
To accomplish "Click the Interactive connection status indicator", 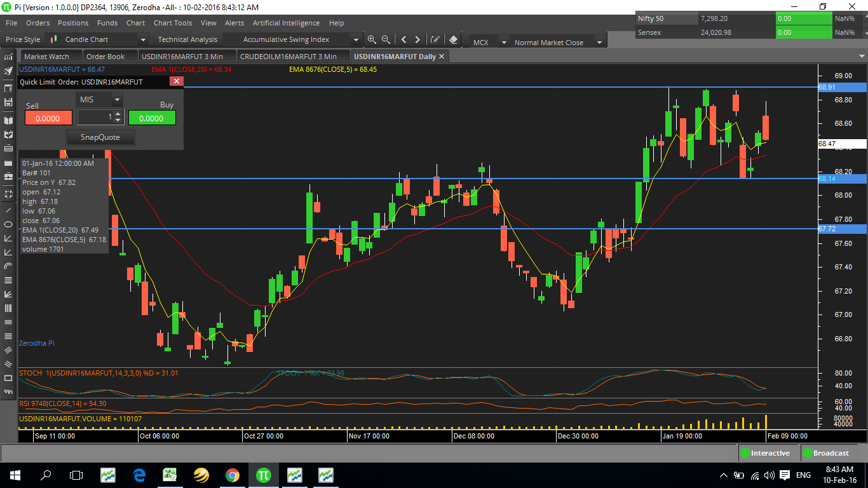I will coord(768,453).
